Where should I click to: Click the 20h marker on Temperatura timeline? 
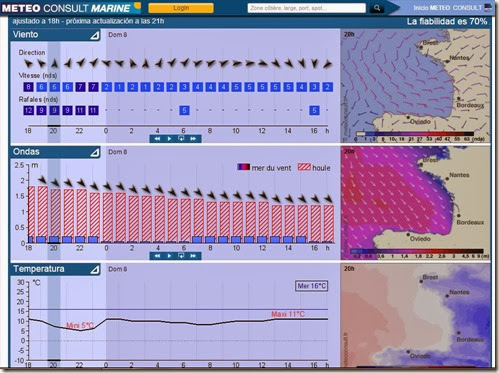[54, 365]
